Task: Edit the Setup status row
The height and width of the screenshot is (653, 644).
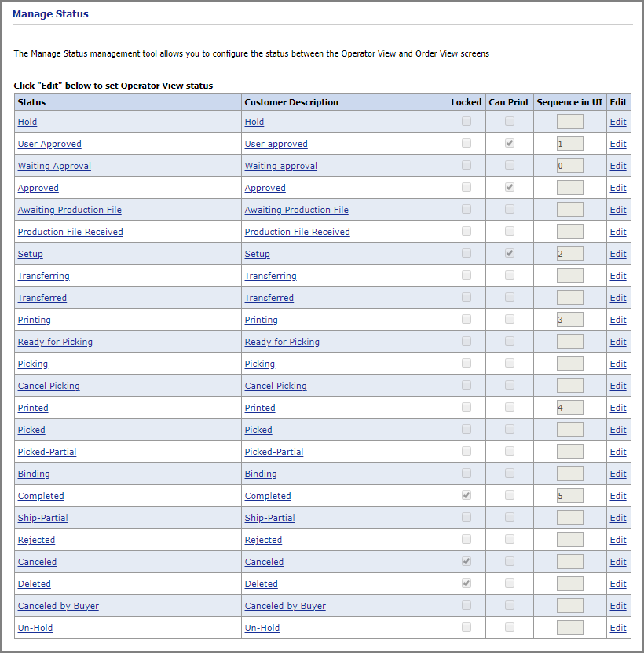Action: pos(618,254)
